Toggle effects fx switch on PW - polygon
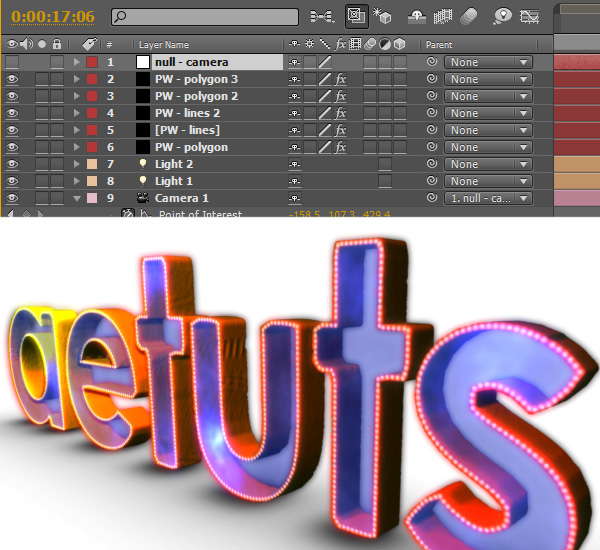 340,147
